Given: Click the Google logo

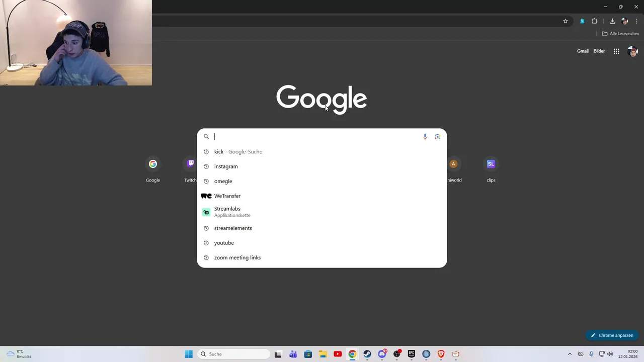Looking at the screenshot, I should coord(321,99).
